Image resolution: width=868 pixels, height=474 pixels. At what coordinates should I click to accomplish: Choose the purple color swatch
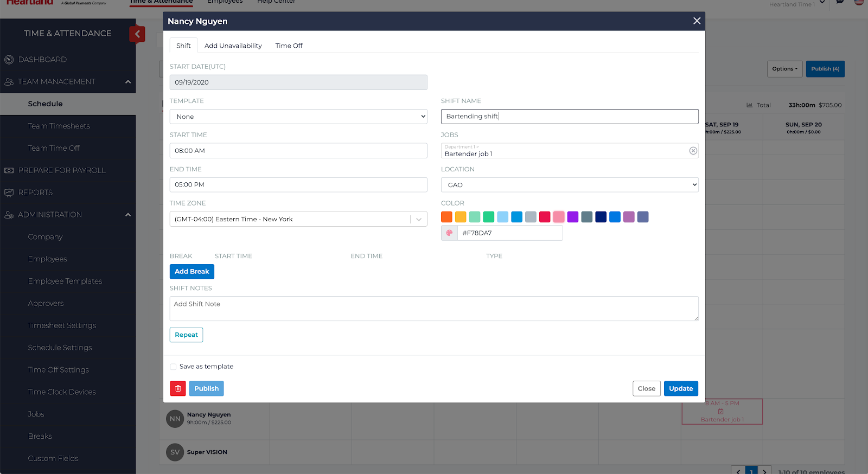[x=573, y=217]
